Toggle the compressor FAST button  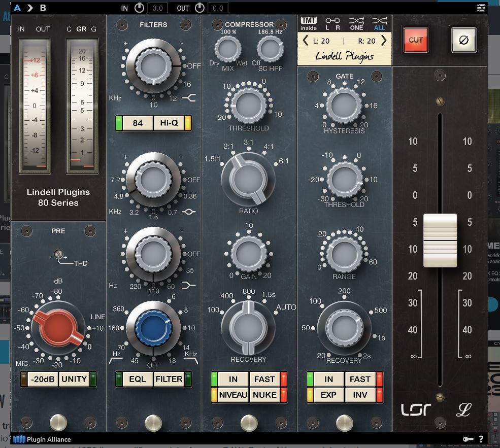point(264,379)
